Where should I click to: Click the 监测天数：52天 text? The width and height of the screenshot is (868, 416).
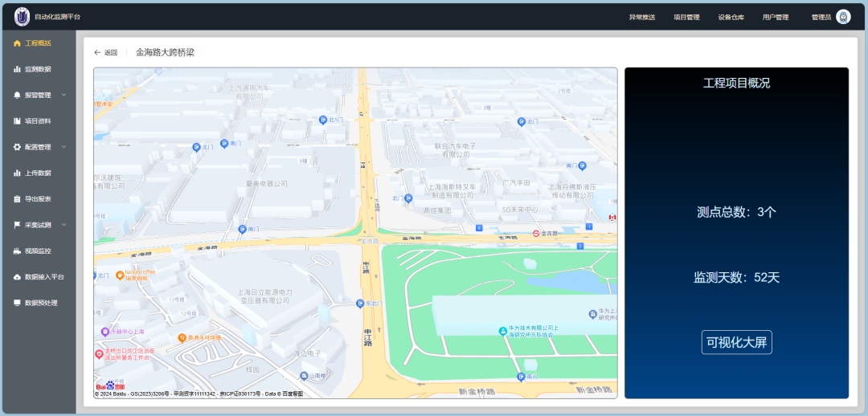click(x=736, y=278)
